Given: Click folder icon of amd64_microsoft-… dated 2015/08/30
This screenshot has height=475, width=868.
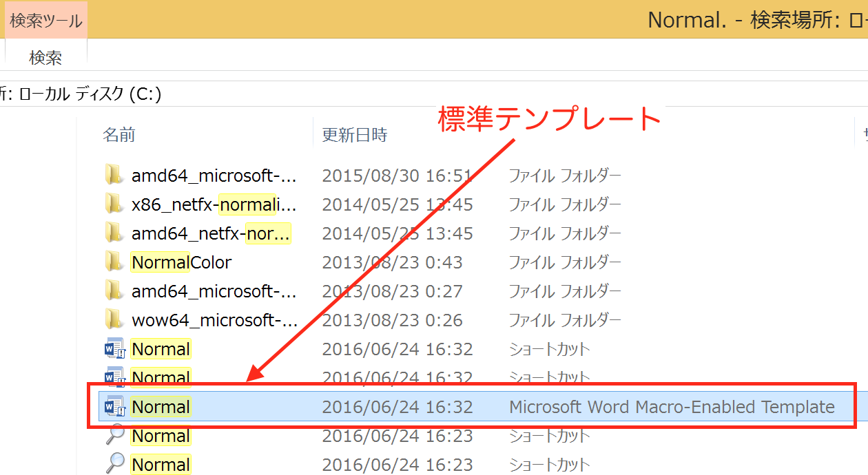Looking at the screenshot, I should (114, 176).
